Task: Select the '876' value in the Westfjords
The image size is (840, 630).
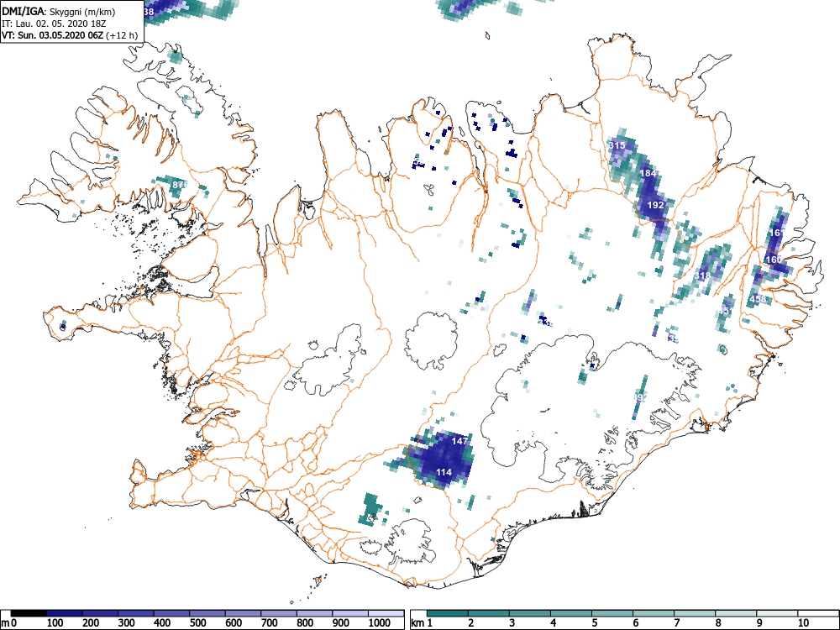Action: point(181,184)
